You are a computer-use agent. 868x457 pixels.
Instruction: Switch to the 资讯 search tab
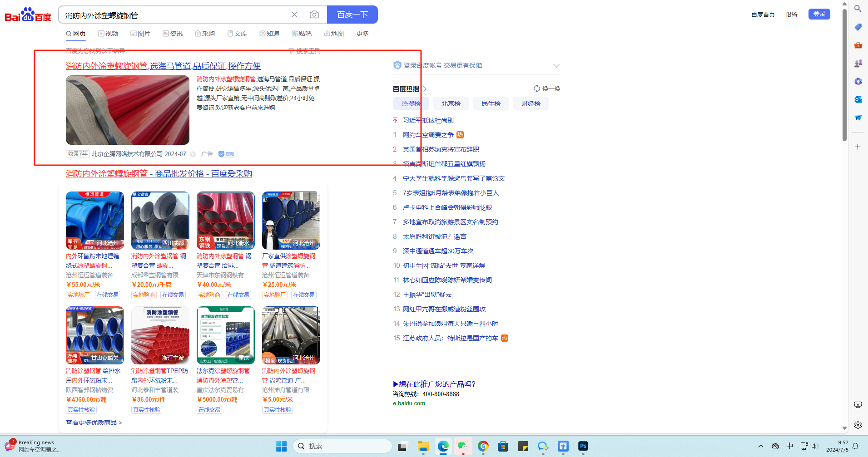(173, 34)
